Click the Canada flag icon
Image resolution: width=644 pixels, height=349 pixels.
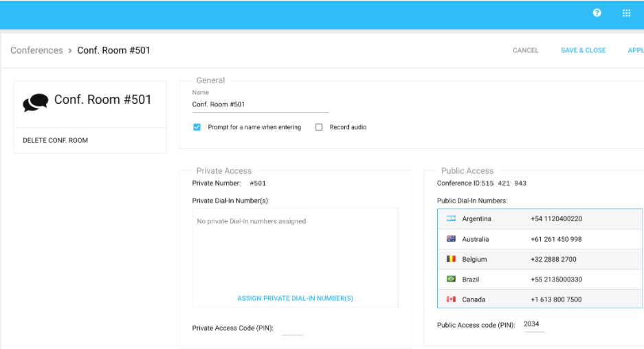tap(451, 300)
